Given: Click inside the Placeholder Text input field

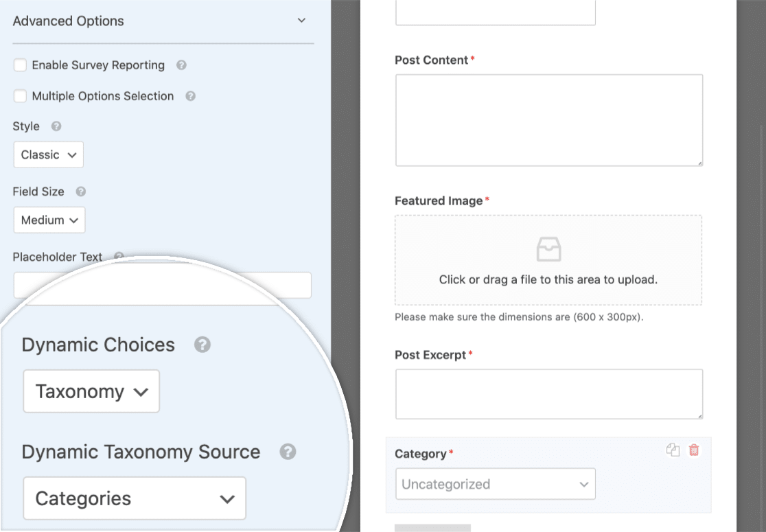Looking at the screenshot, I should (x=162, y=286).
